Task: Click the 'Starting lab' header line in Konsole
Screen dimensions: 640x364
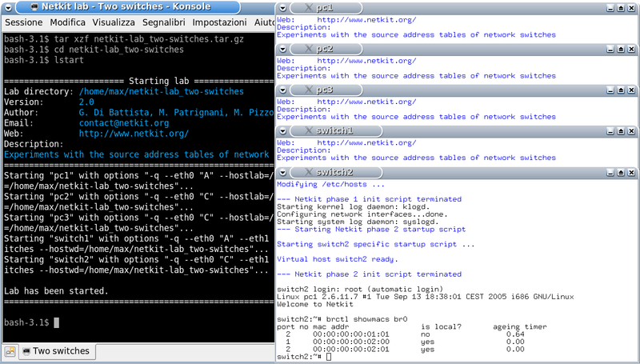Action: (138, 82)
